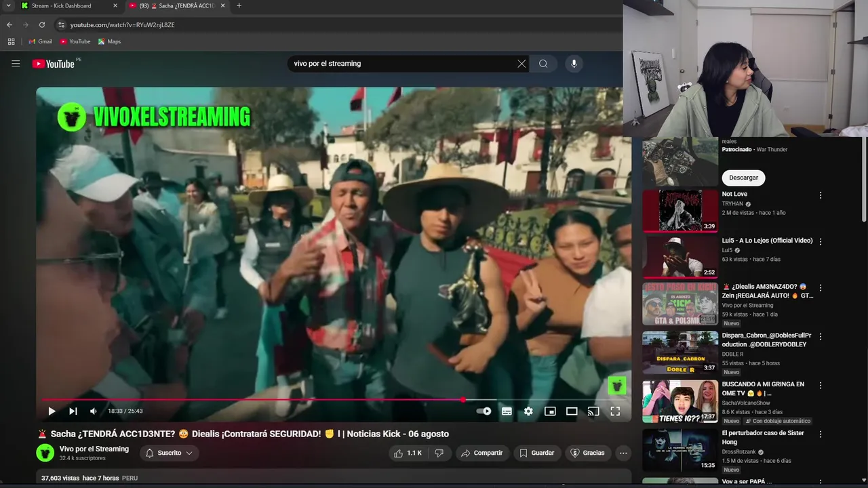The height and width of the screenshot is (488, 868).
Task: Open options menu for Not Love
Action: 821,195
